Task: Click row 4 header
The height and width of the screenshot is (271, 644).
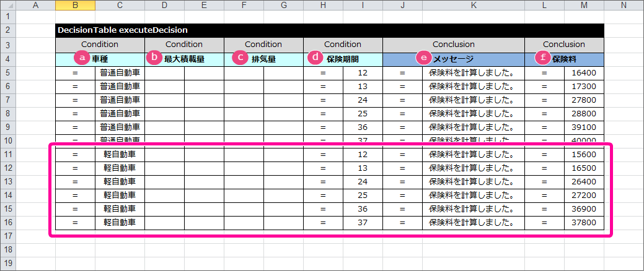Action: pos(8,59)
